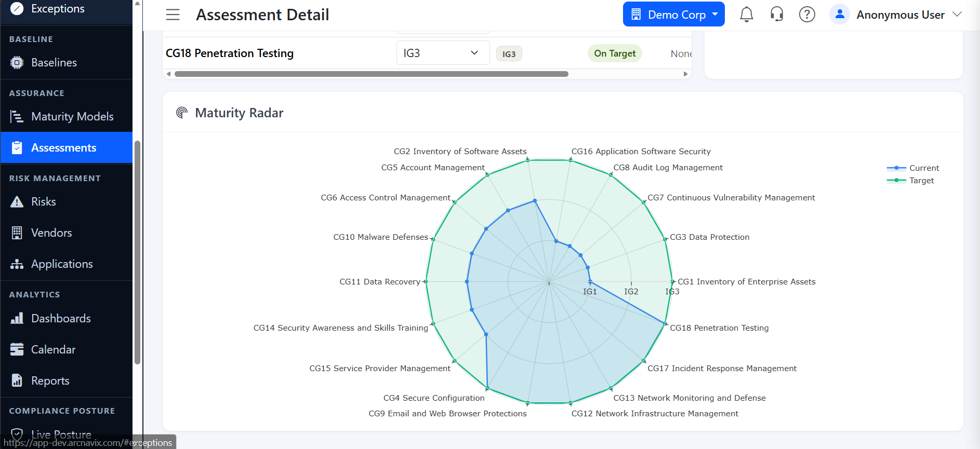The width and height of the screenshot is (980, 449).
Task: Click the CG8 Audit Log Management label
Action: [x=668, y=168]
